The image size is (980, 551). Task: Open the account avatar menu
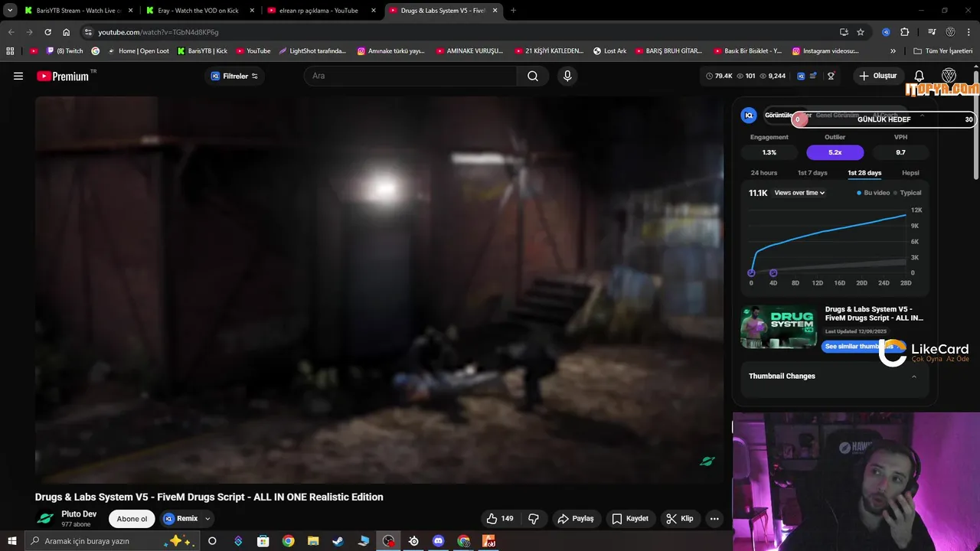[949, 76]
